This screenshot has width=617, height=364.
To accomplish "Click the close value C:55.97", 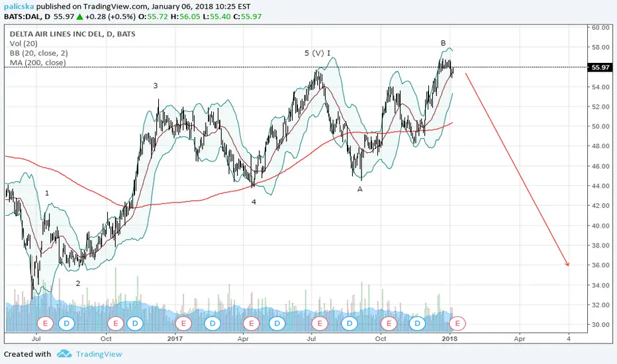I will point(248,17).
